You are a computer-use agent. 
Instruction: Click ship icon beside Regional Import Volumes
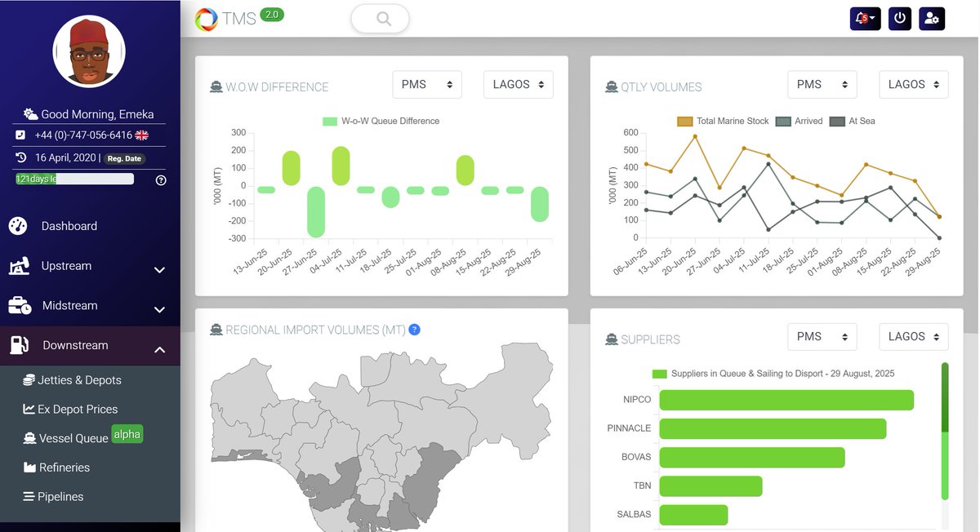coord(216,330)
